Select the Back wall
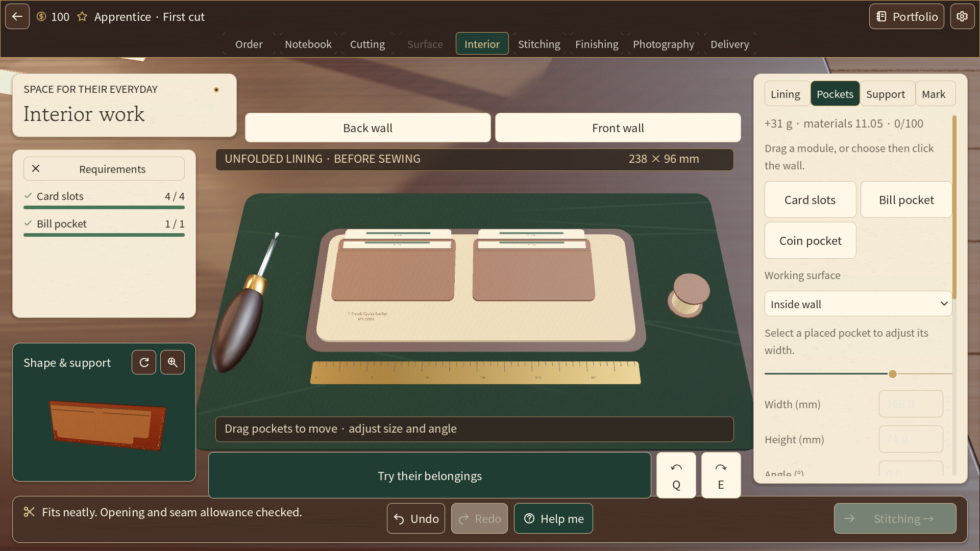The image size is (980, 551). [367, 128]
